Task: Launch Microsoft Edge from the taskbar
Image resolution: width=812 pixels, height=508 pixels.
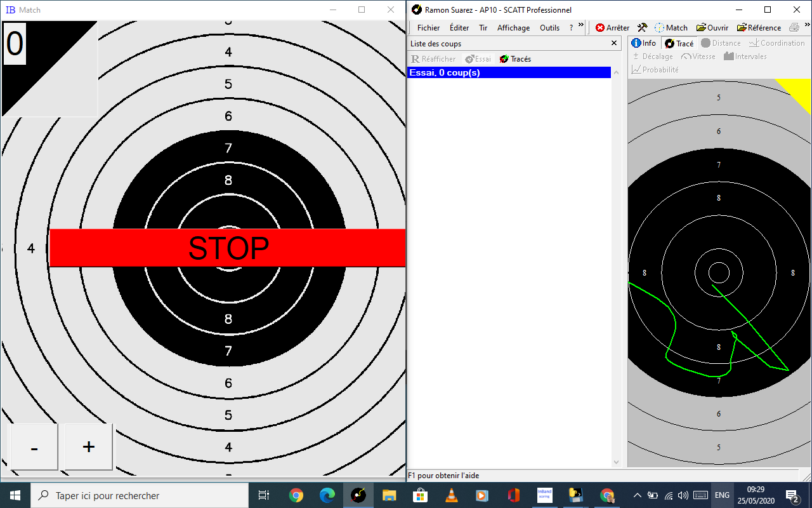Action: (x=327, y=495)
